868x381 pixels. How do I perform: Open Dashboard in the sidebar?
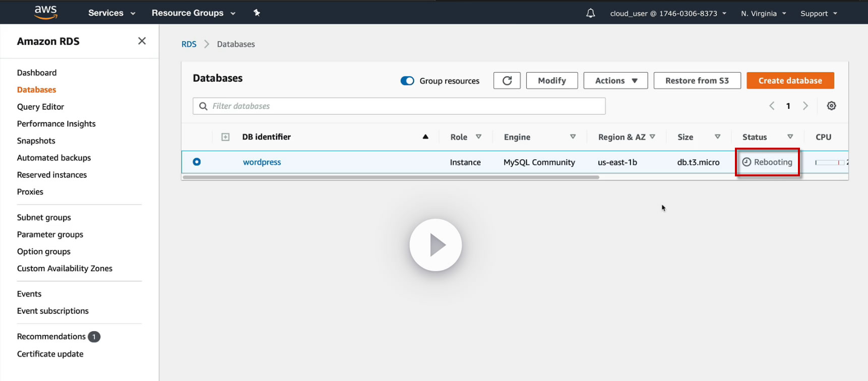37,73
